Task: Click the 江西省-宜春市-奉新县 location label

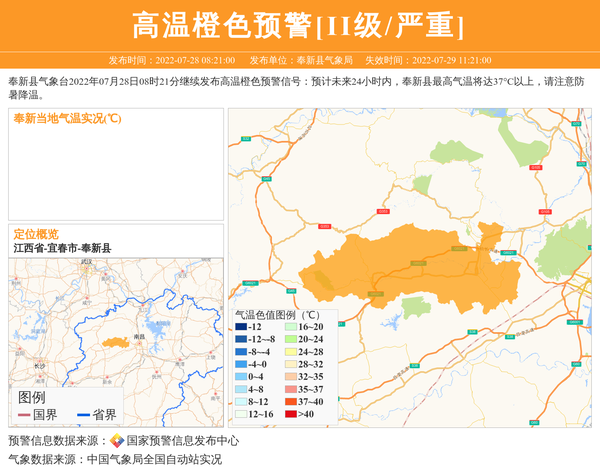Action: point(62,247)
